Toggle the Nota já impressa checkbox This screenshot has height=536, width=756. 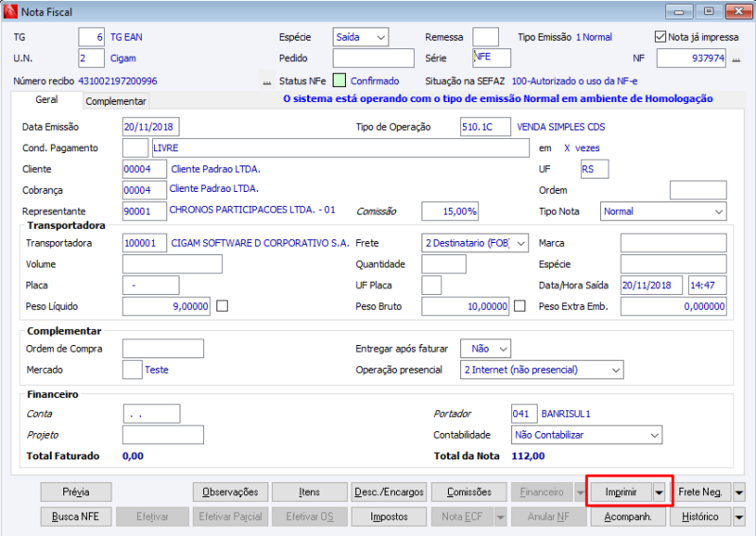(x=660, y=37)
